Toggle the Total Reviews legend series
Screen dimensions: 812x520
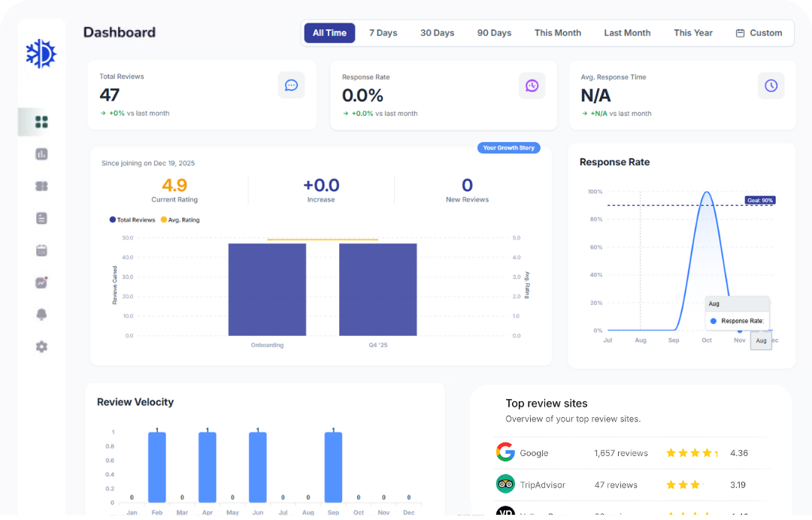click(132, 220)
